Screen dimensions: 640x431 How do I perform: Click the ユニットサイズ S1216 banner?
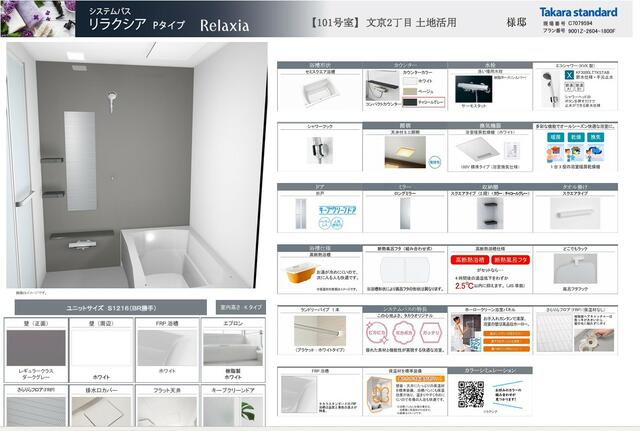[x=111, y=308]
